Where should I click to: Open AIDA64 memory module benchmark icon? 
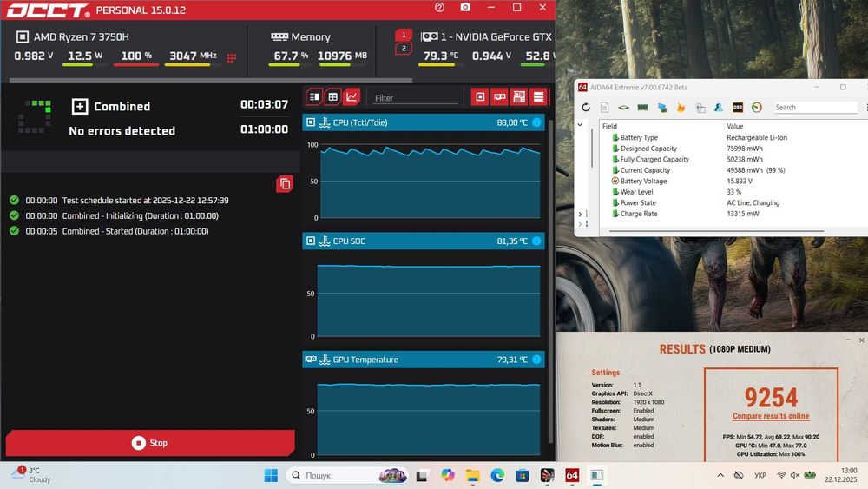click(x=642, y=108)
